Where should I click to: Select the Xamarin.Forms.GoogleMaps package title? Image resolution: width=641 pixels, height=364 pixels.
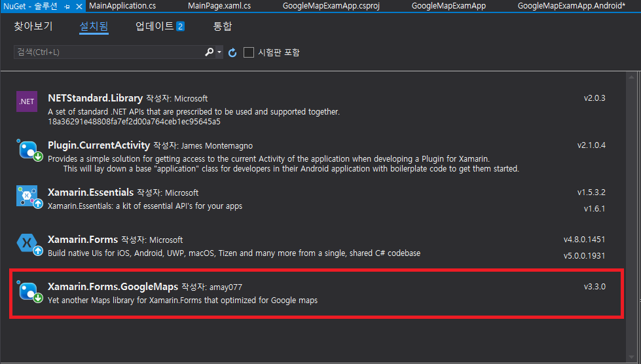[113, 286]
